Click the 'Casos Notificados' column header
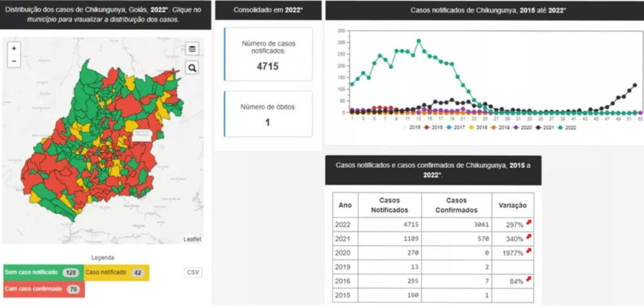The width and height of the screenshot is (644, 306). point(390,205)
